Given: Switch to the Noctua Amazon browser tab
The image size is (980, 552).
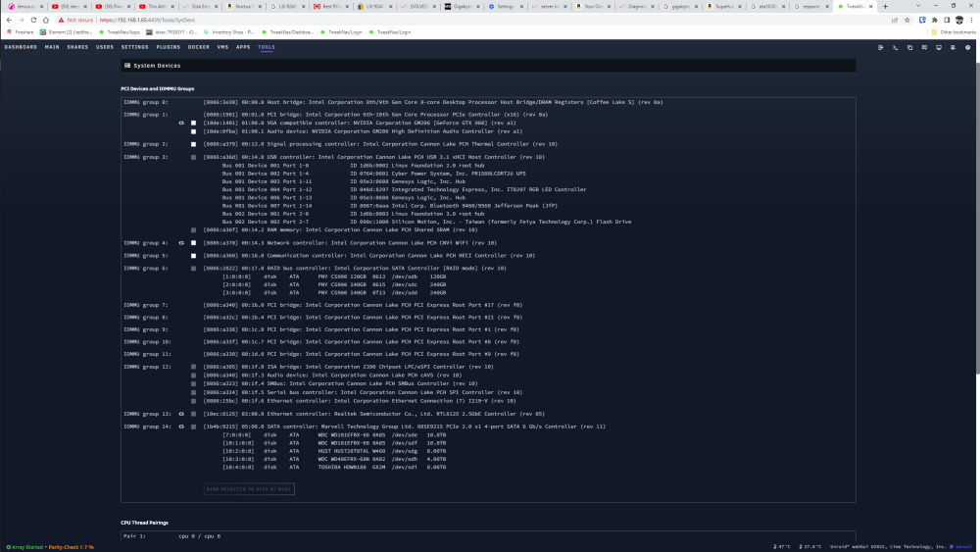Looking at the screenshot, I should click(x=244, y=6).
